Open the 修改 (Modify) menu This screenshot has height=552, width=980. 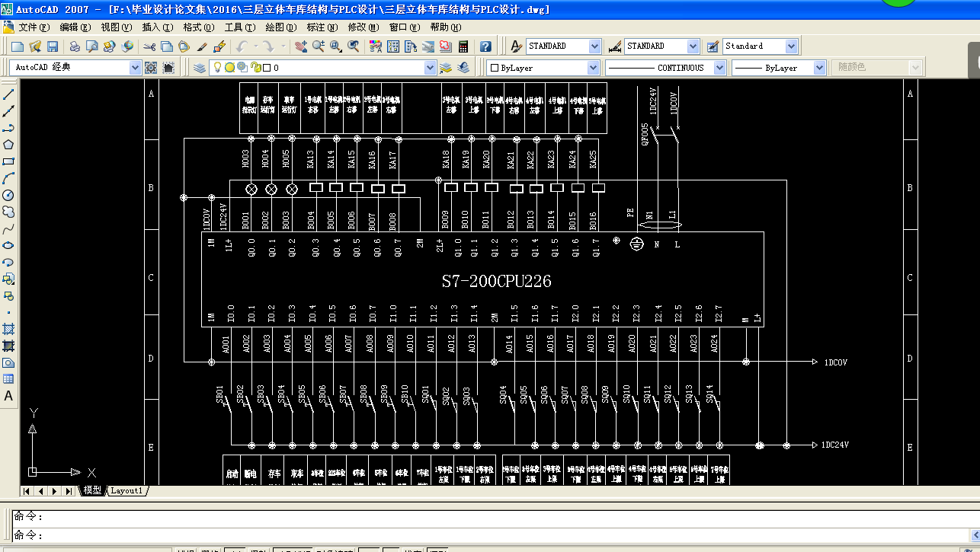[x=363, y=27]
